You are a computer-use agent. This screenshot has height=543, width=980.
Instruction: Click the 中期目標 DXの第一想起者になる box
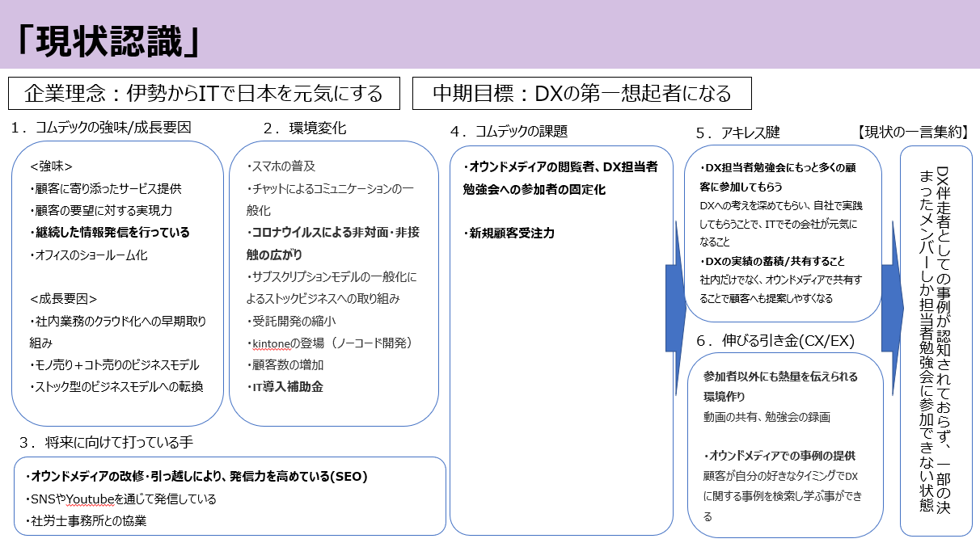[x=582, y=93]
